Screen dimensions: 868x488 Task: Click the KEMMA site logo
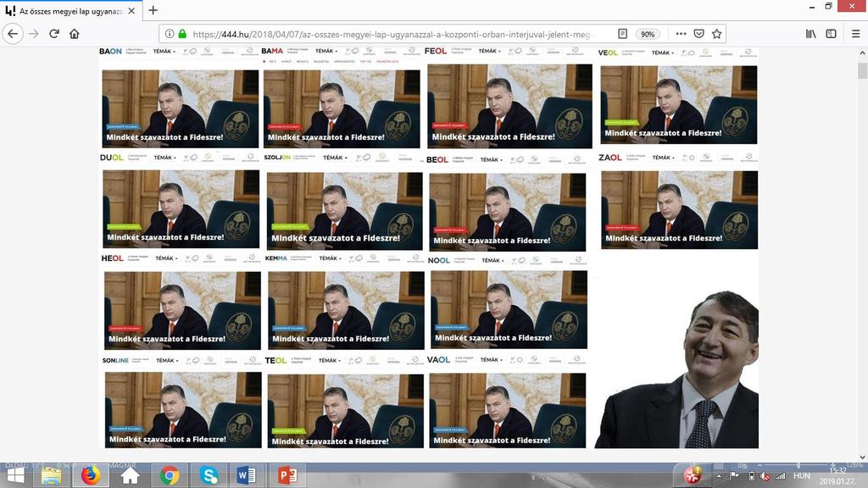coord(275,258)
